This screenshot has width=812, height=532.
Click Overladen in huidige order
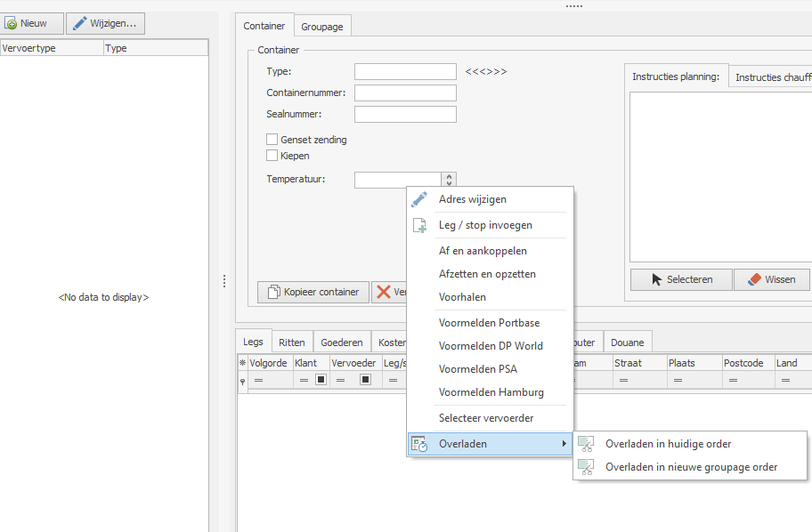pyautogui.click(x=690, y=444)
